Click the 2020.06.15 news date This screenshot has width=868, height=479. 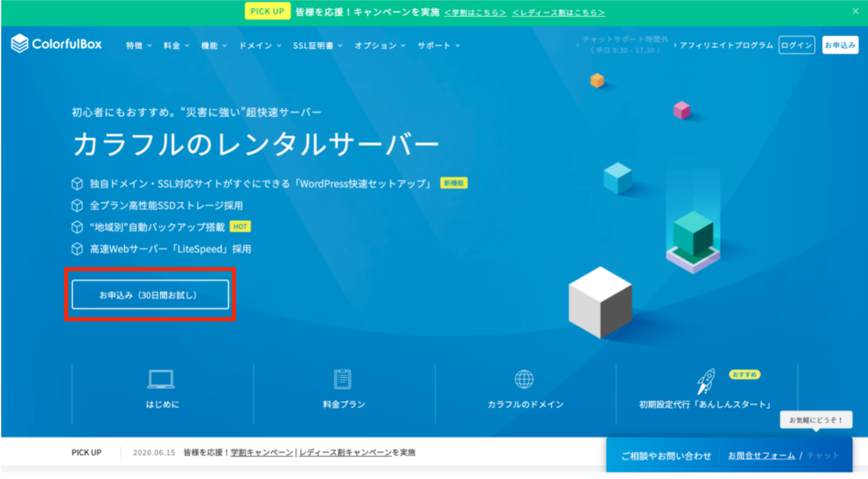pyautogui.click(x=155, y=453)
